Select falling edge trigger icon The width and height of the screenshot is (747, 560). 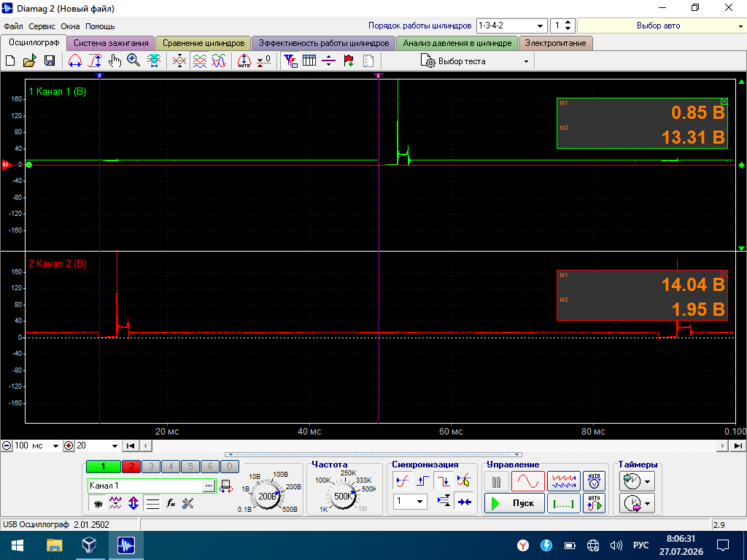443,481
